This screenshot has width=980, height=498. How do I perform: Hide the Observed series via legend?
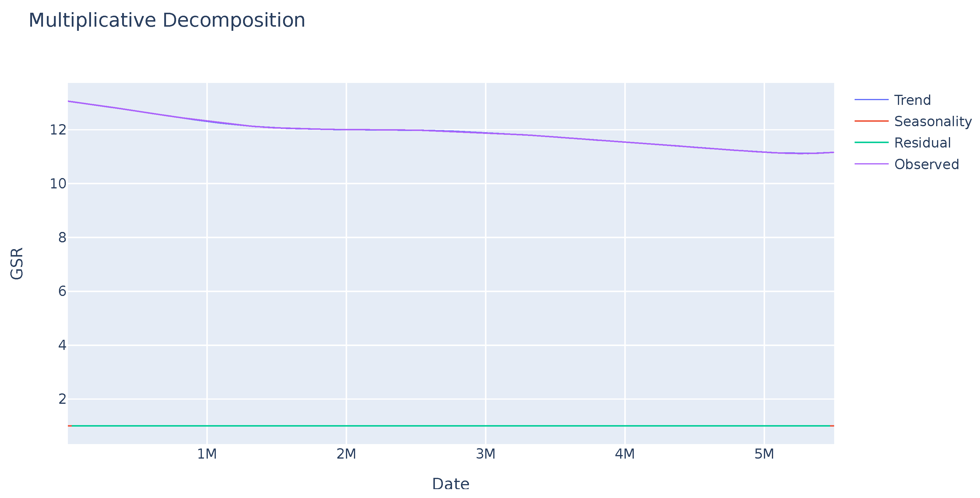926,164
